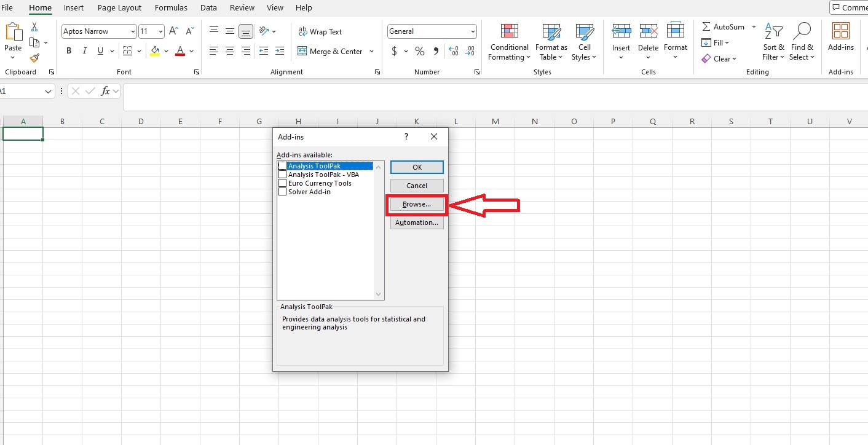Image resolution: width=868 pixels, height=445 pixels.
Task: Open the File menu
Action: click(x=7, y=8)
